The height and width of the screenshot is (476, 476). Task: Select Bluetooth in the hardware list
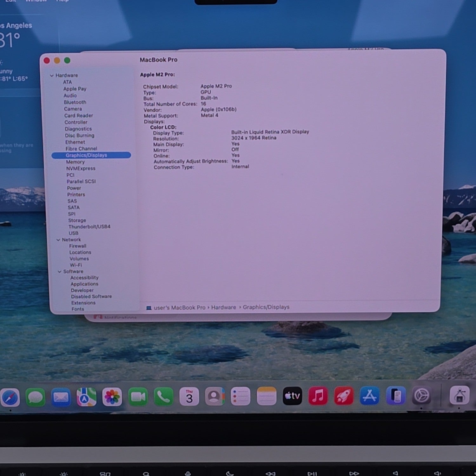[75, 102]
